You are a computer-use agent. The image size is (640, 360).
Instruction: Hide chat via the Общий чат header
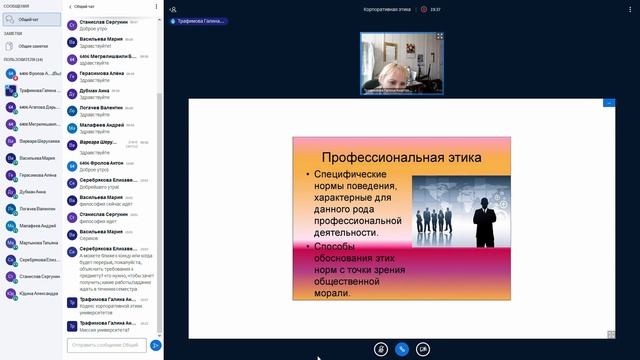82,7
